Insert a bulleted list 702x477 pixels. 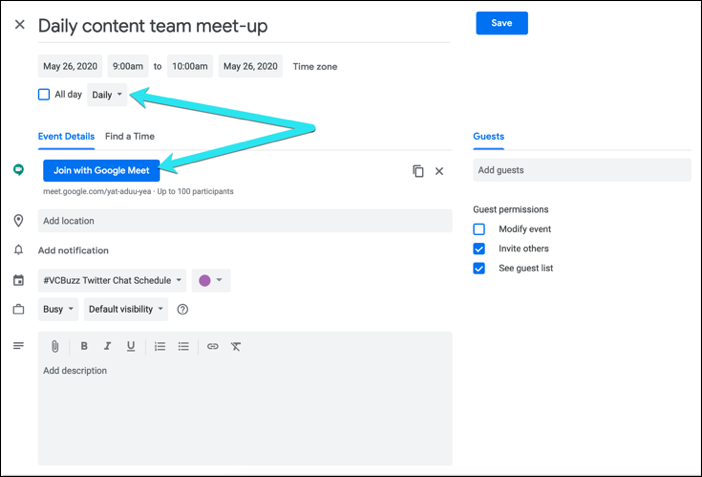point(184,346)
